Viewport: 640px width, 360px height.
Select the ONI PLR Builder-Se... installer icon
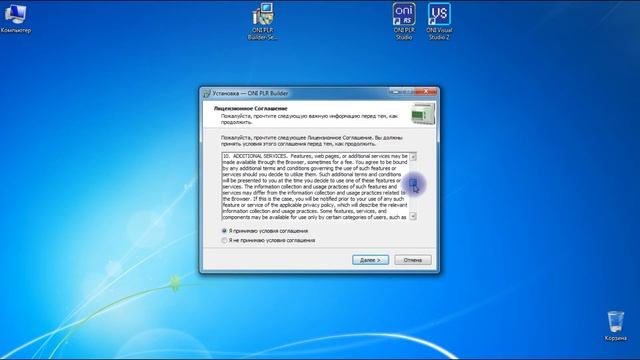262,22
